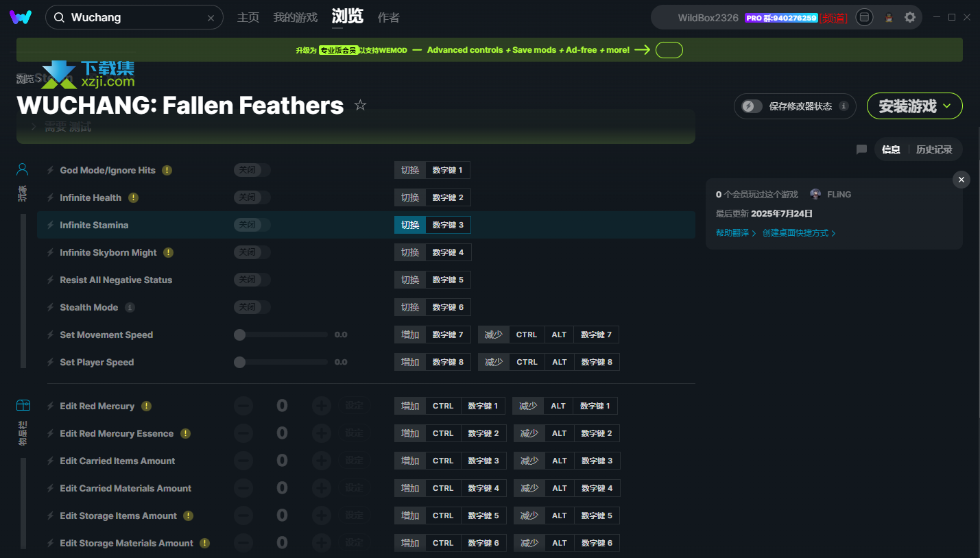Click lightning icon beside Edit Carried Materials Amount
Screen dimensions: 980x558
point(50,488)
